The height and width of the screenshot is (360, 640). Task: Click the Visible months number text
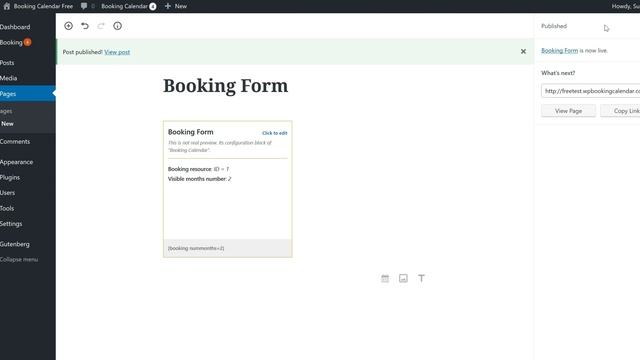tap(200, 179)
